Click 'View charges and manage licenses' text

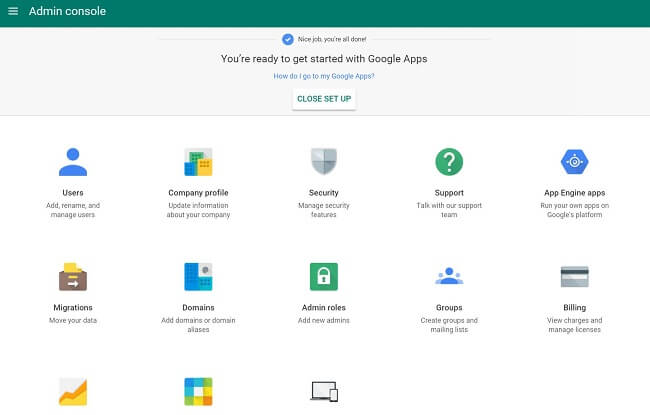click(x=575, y=325)
